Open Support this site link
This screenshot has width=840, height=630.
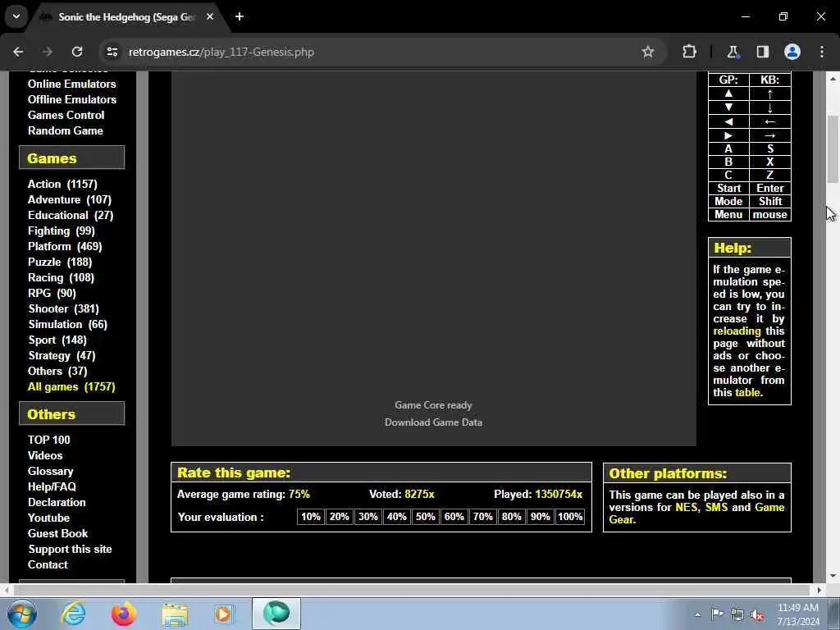[71, 549]
